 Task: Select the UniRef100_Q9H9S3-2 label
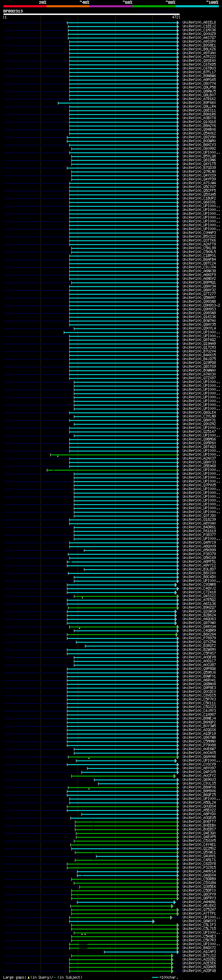coord(201,306)
